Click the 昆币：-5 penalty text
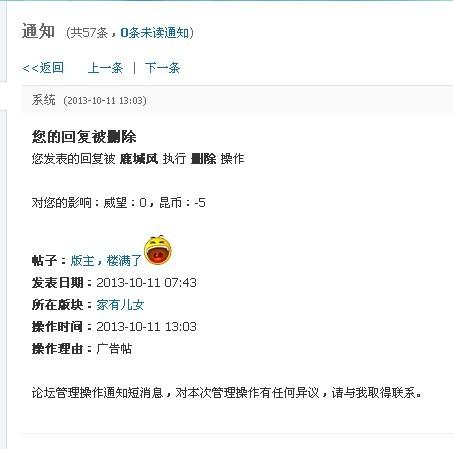Image resolution: width=453 pixels, height=449 pixels. coord(182,202)
